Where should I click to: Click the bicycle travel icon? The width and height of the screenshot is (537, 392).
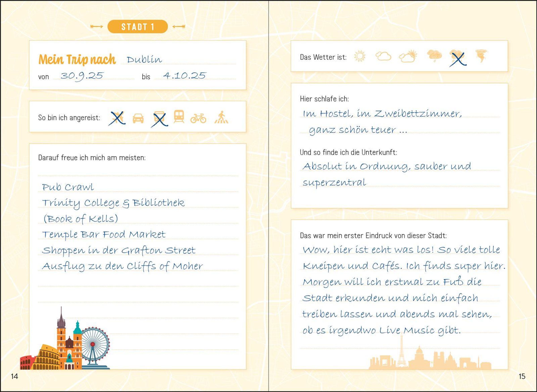tap(198, 118)
